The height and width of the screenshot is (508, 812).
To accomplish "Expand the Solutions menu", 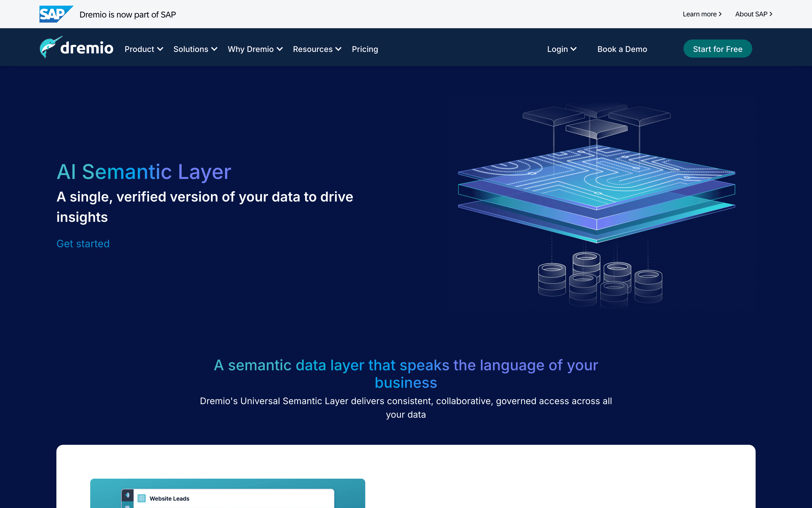I will [x=195, y=49].
